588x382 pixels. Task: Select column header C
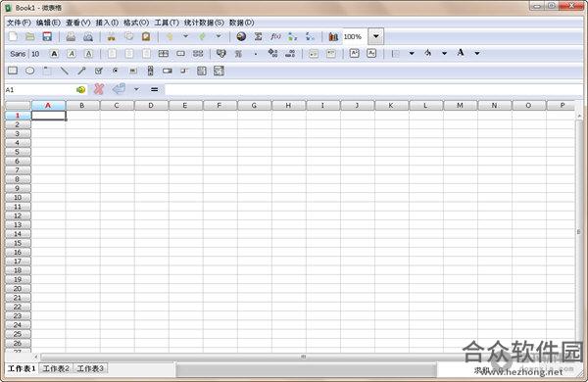pyautogui.click(x=117, y=106)
